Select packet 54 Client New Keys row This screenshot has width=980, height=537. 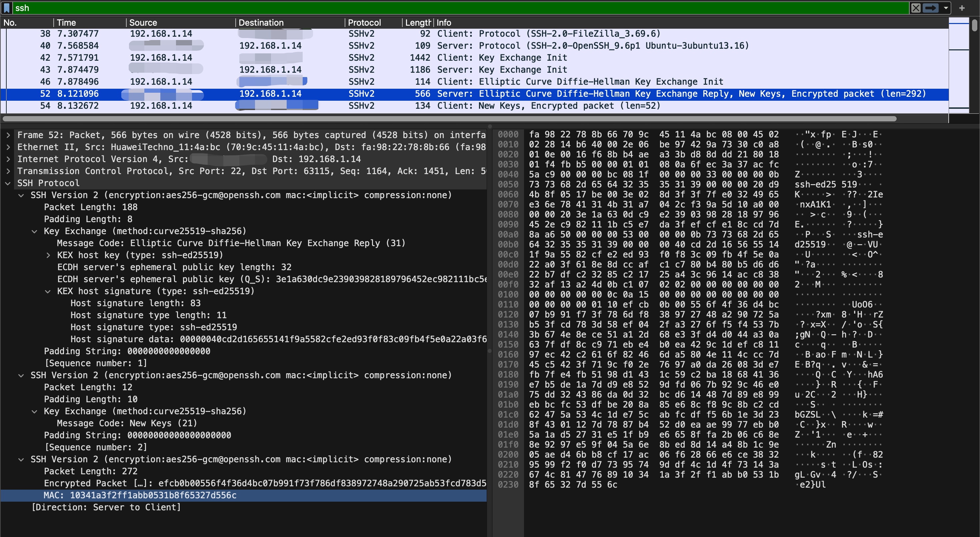474,106
